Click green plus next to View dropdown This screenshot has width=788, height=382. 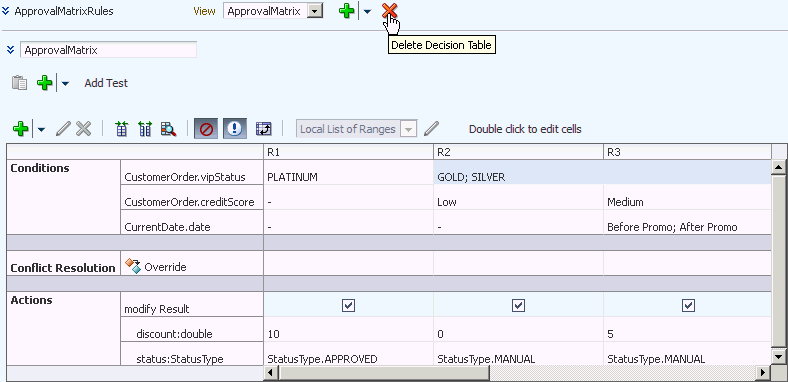347,11
